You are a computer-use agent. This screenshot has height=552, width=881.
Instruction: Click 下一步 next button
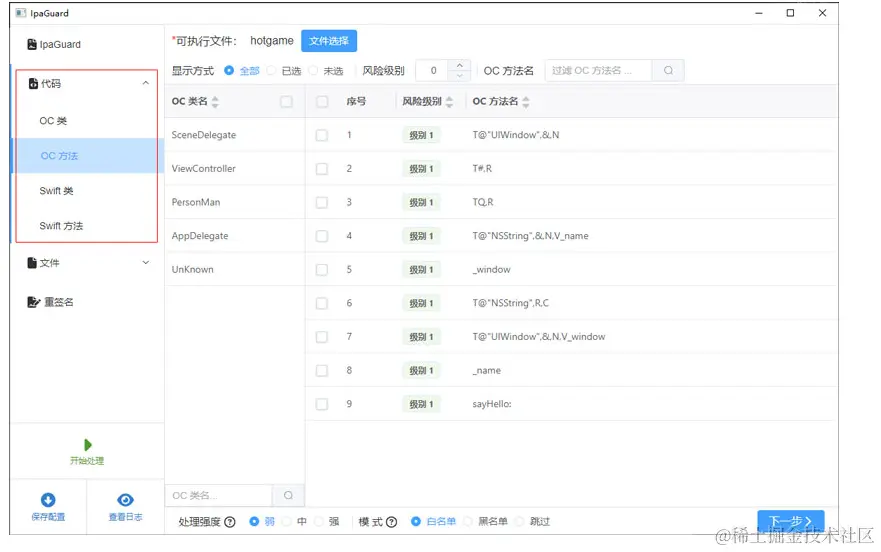[791, 521]
